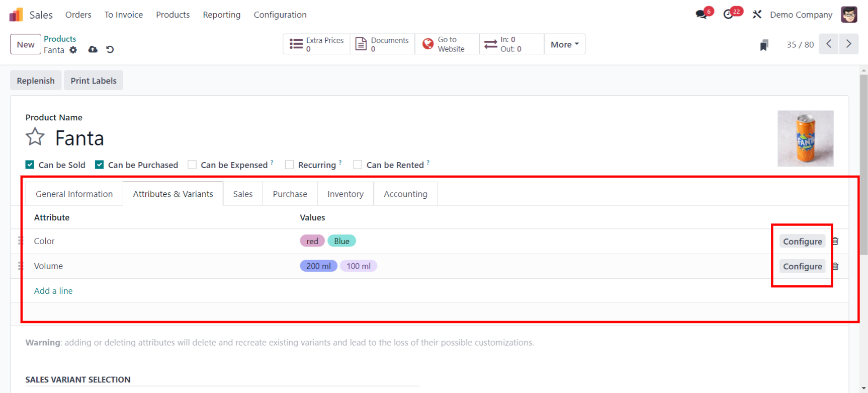
Task: Click the Volume attribute cell
Action: 48,266
